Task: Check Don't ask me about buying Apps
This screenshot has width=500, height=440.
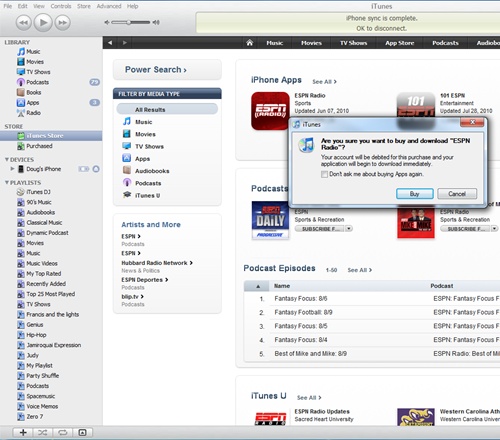Action: (x=324, y=174)
